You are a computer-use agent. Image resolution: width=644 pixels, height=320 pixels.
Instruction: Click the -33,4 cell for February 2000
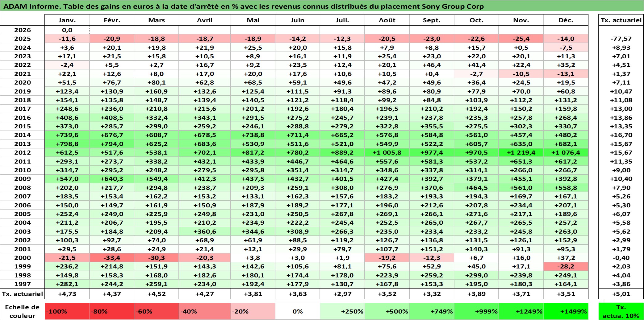(112, 258)
